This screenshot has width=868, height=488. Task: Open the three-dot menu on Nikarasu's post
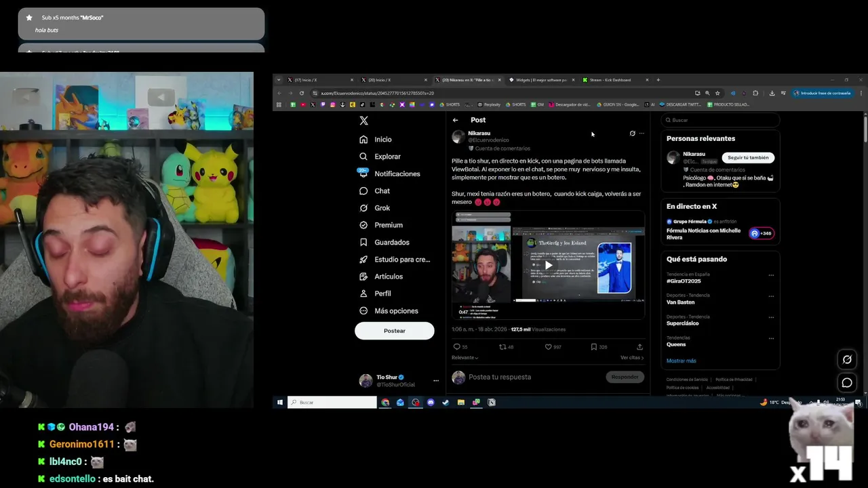[x=642, y=134]
